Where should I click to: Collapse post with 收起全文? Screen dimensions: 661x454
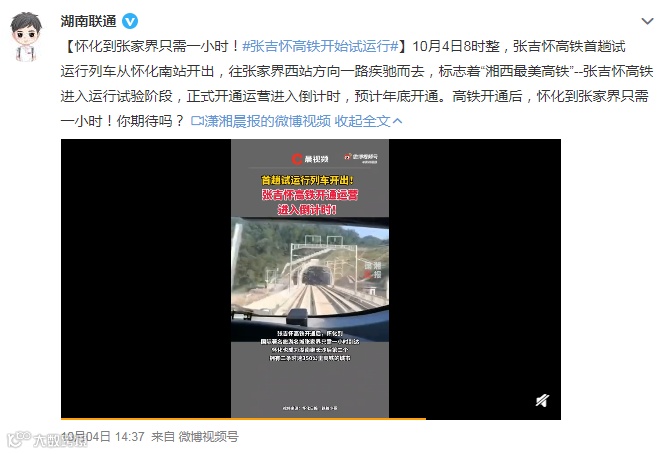362,121
